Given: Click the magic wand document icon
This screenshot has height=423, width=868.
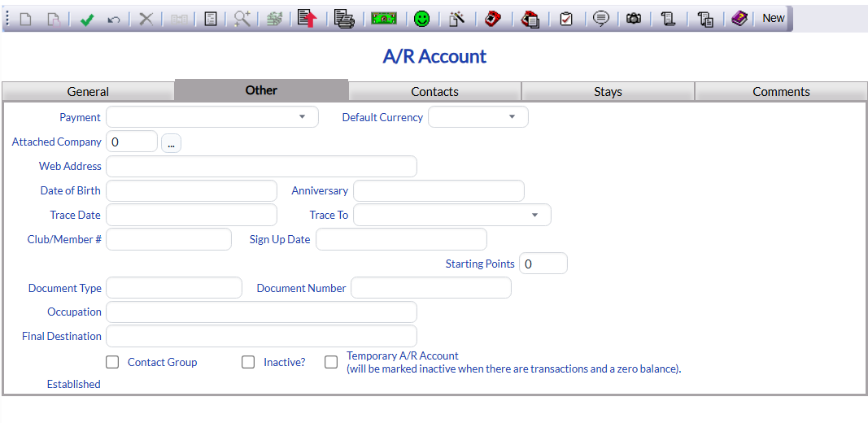Looking at the screenshot, I should (456, 20).
